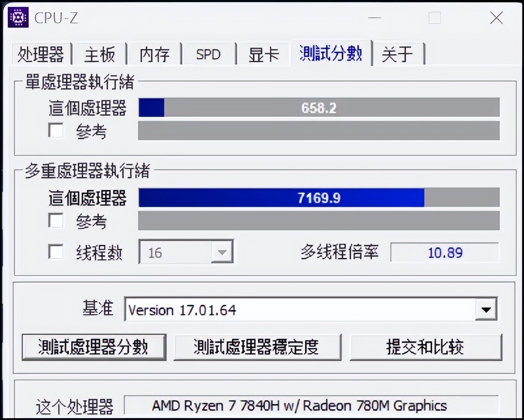Click the multi-thread score bar 7169.9

pos(319,197)
